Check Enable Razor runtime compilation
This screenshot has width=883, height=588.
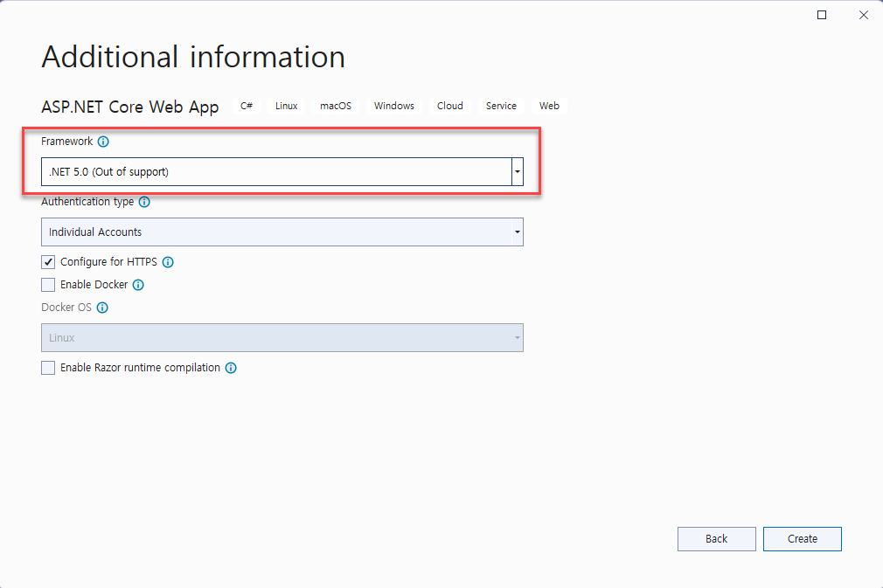point(48,368)
